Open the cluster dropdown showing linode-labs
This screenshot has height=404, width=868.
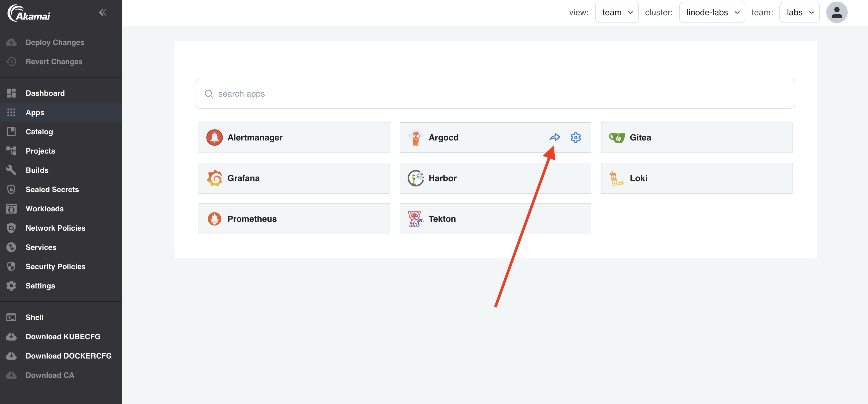(712, 13)
